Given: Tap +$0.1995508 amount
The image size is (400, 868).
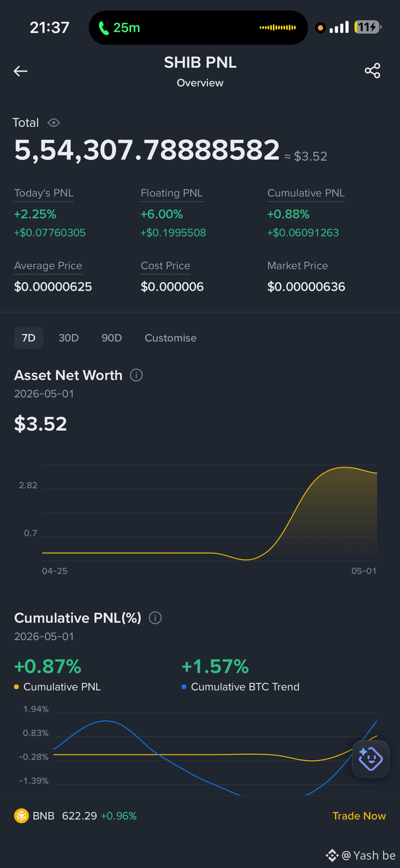Looking at the screenshot, I should coord(173,233).
